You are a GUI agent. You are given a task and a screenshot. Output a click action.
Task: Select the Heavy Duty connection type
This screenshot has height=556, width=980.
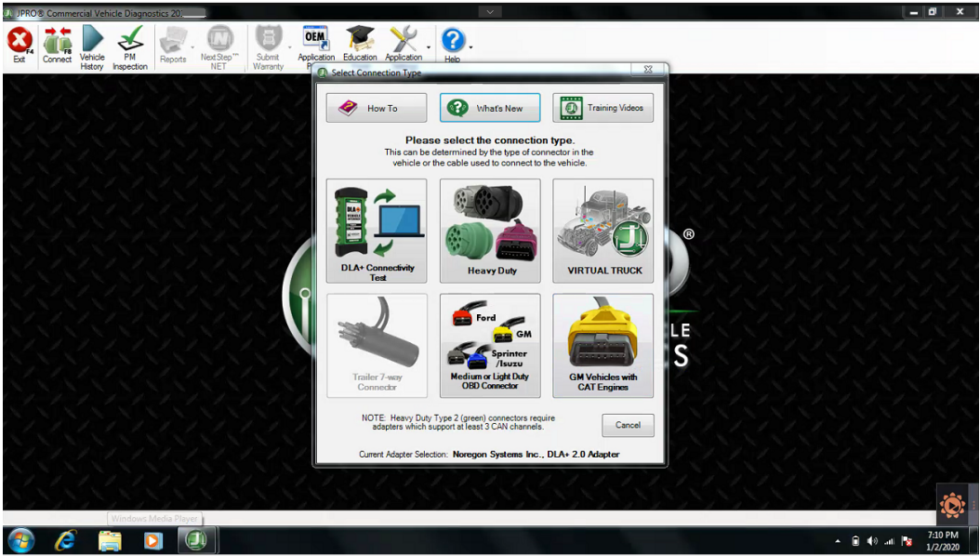click(x=490, y=232)
